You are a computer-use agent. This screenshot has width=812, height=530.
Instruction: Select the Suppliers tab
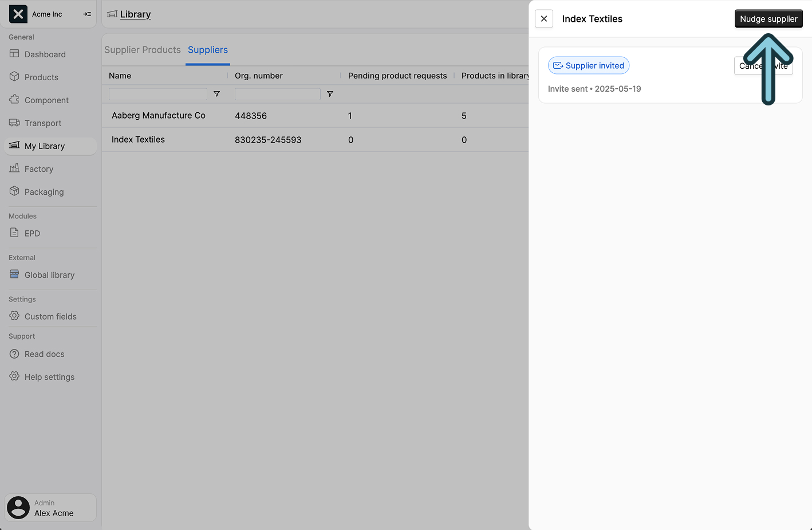tap(208, 50)
